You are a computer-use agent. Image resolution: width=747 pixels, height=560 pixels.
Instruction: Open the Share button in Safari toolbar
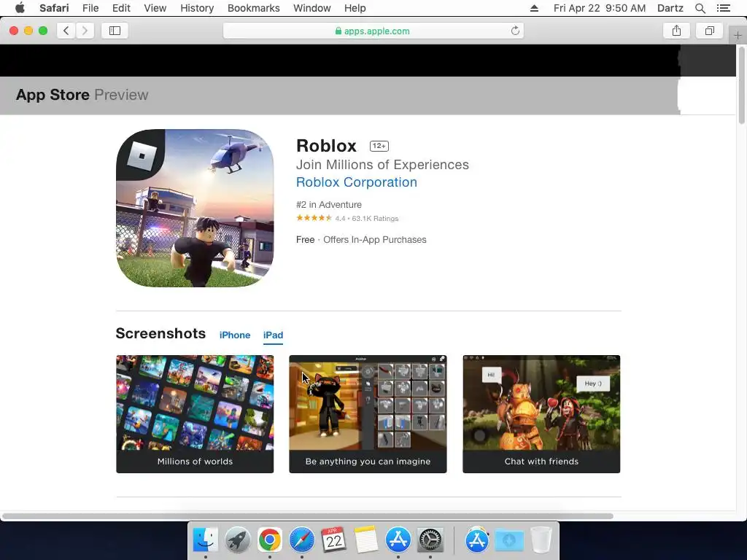(676, 31)
